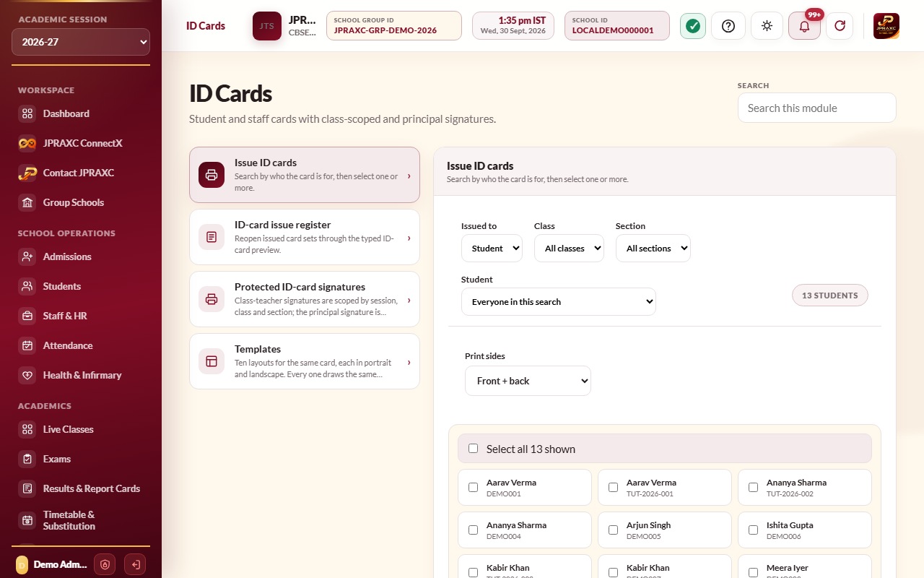The height and width of the screenshot is (578, 924).
Task: Select Ananya Sharma DEMO004 checkbox
Action: tap(474, 530)
